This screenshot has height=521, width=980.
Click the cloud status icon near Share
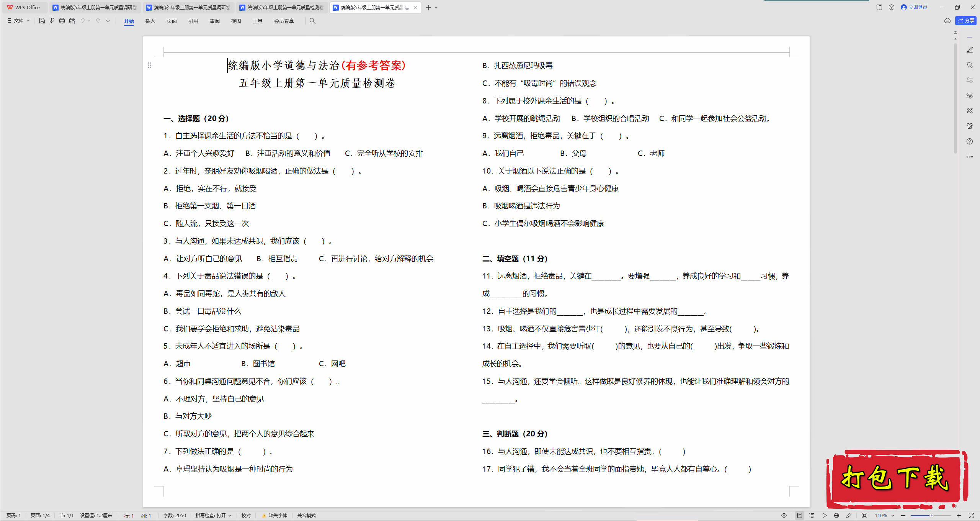click(x=947, y=21)
